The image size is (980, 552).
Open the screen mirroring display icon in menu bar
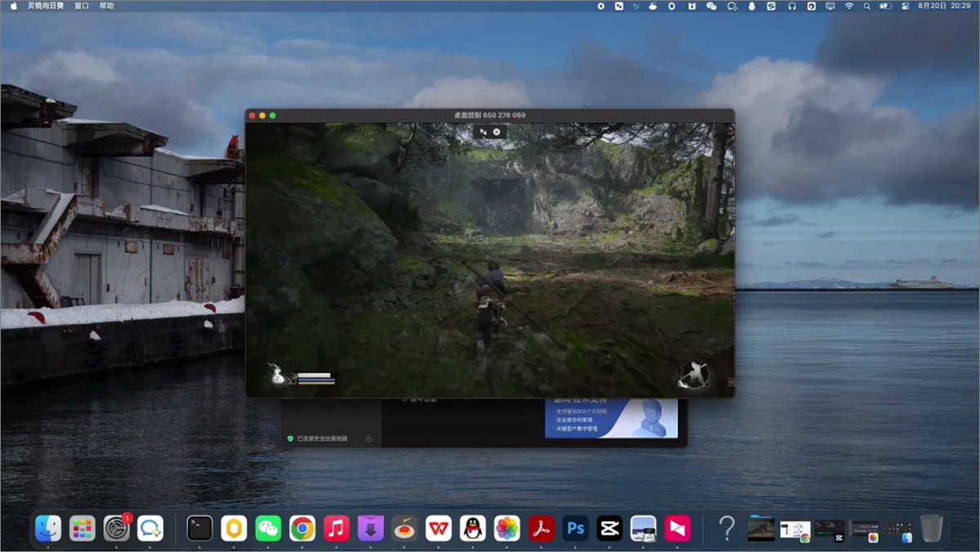point(831,6)
